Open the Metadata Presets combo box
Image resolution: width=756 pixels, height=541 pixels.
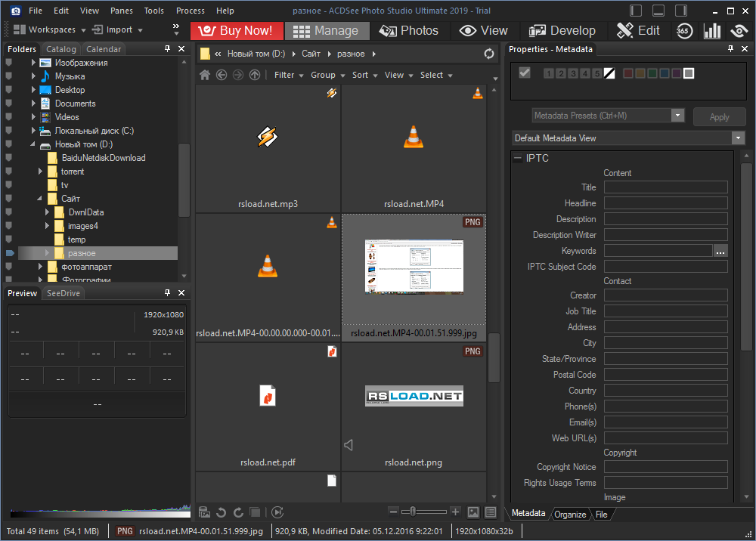coord(608,116)
